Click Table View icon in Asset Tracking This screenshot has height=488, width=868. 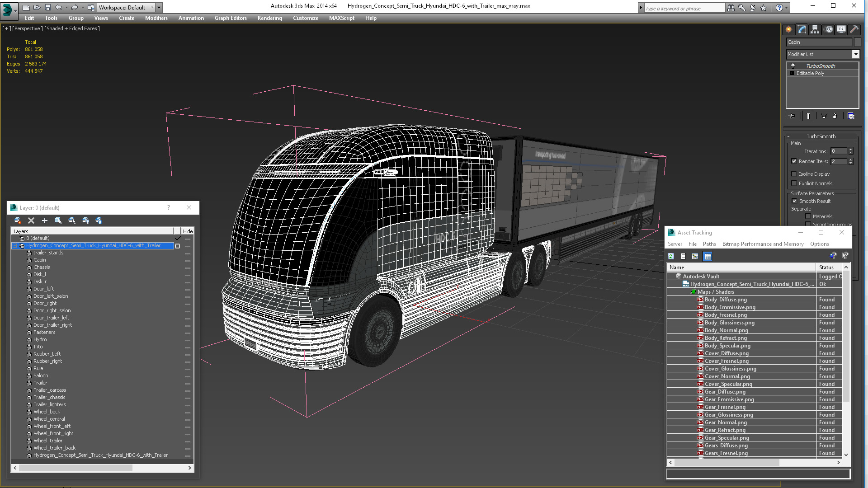click(x=708, y=256)
